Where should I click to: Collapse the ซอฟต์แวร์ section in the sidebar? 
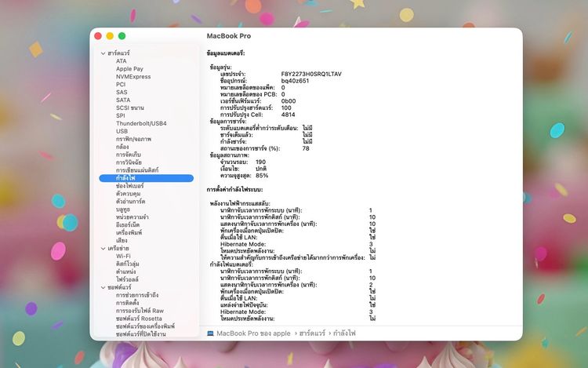pos(103,287)
